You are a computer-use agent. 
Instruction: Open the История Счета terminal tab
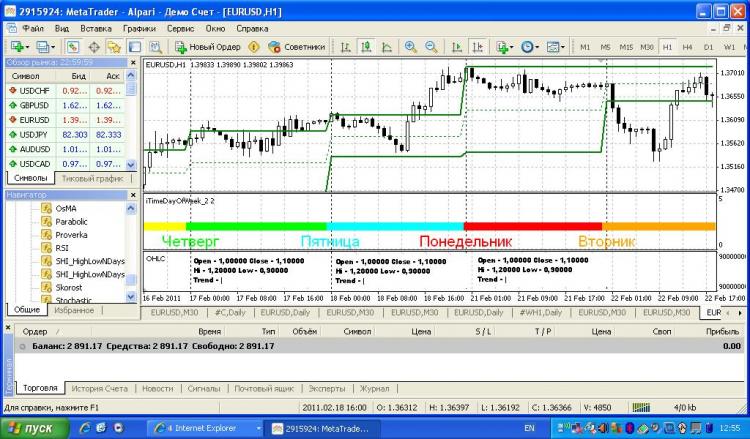pos(99,388)
